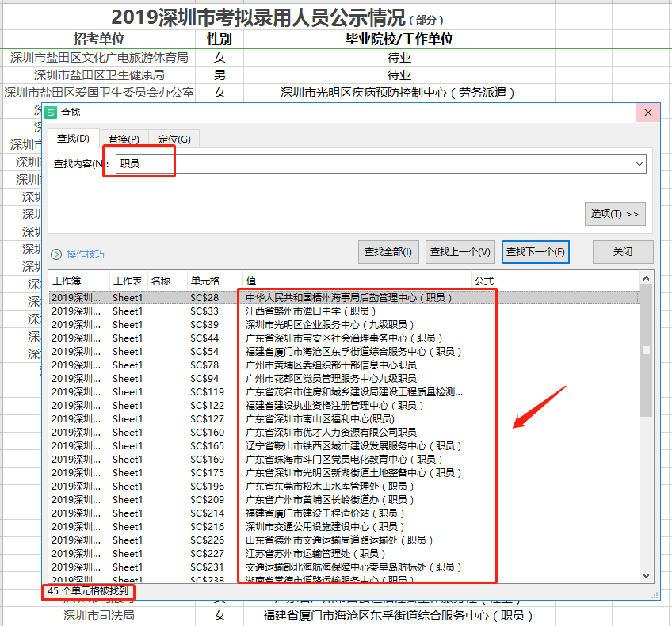Screen dimensions: 672x626
Task: Click the WPS green S icon in 查找 dialog title
Action: pos(51,113)
